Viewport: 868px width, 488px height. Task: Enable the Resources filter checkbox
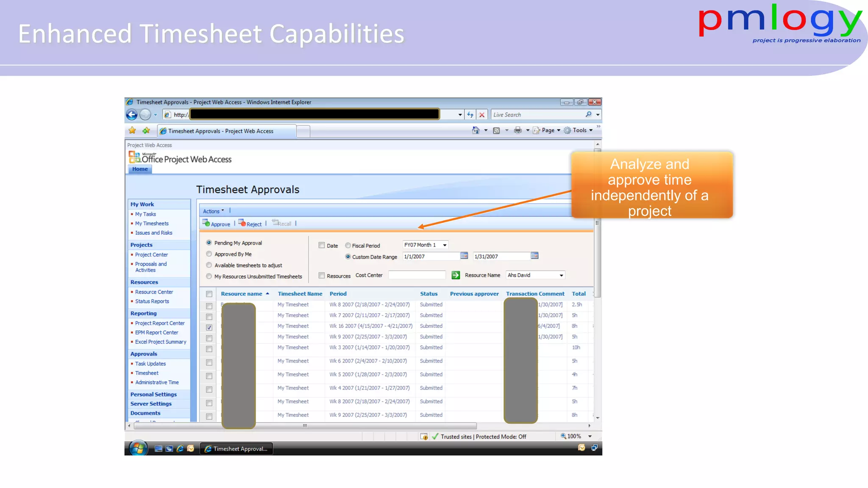pyautogui.click(x=322, y=276)
